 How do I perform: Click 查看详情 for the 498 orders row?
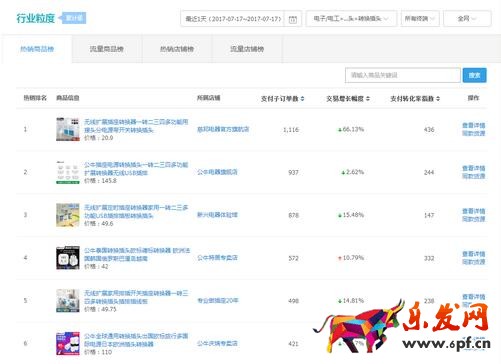[474, 297]
